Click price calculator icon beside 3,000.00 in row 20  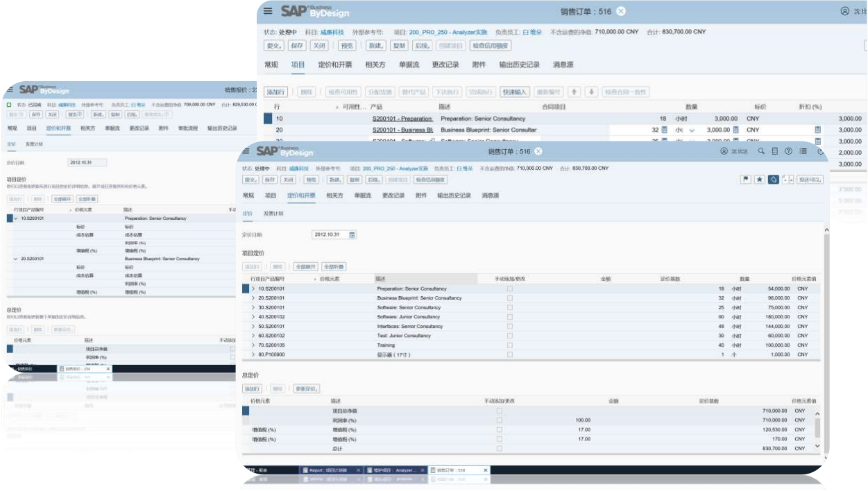pos(736,130)
